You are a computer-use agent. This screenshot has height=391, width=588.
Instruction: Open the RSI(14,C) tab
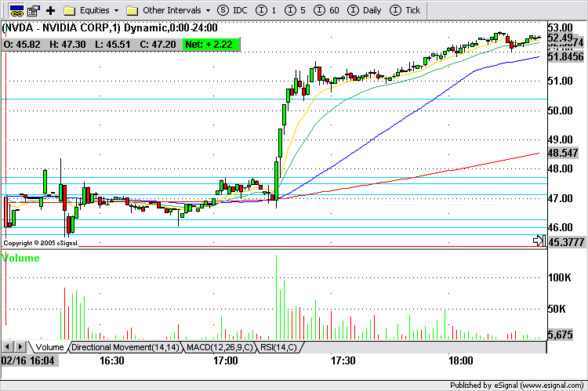[x=278, y=347]
